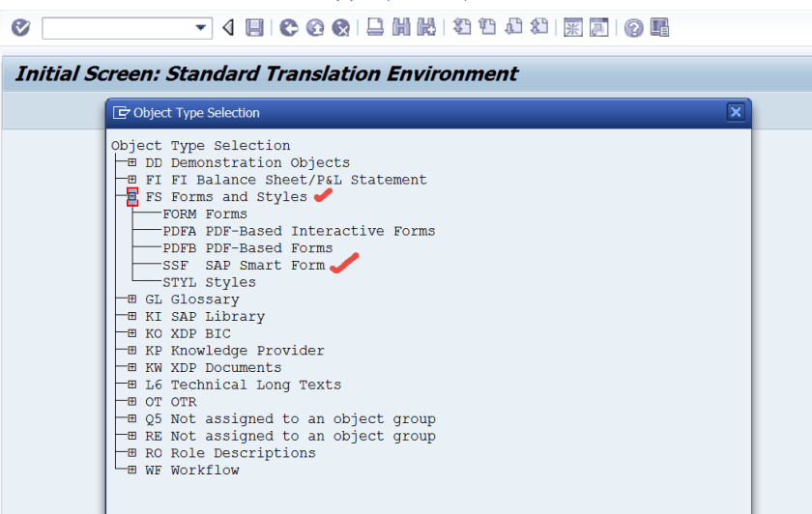
Task: Select SSF SAP Smart Form entry
Action: (x=244, y=265)
